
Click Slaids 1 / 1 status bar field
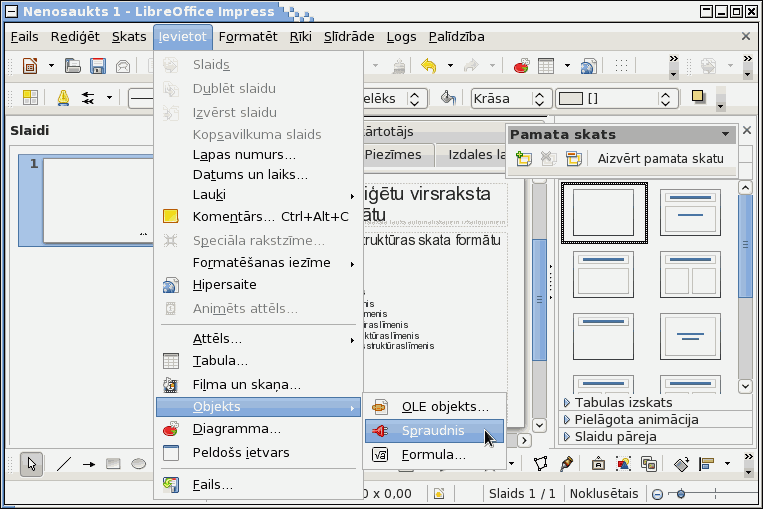pos(522,494)
